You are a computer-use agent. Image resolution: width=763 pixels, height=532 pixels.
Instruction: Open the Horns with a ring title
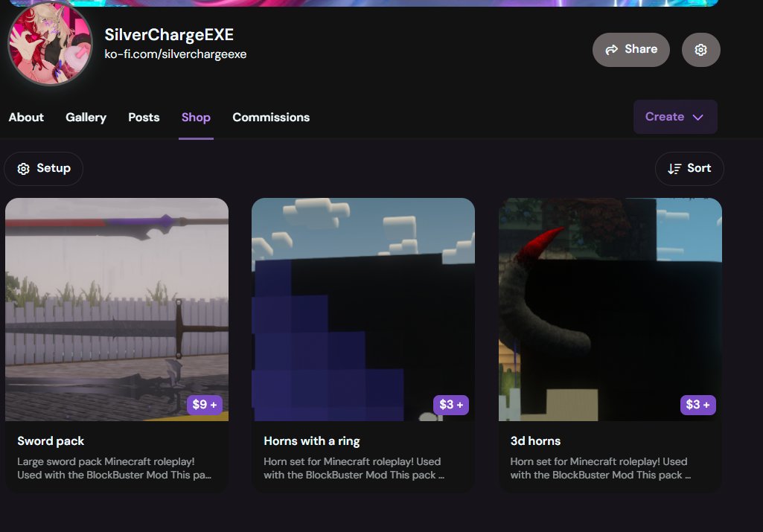coord(312,441)
